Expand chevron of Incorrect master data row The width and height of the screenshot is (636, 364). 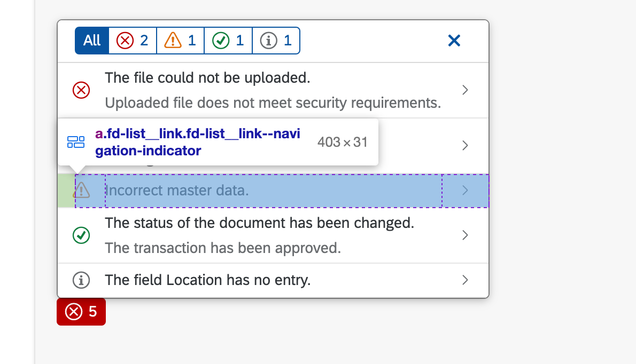point(465,191)
